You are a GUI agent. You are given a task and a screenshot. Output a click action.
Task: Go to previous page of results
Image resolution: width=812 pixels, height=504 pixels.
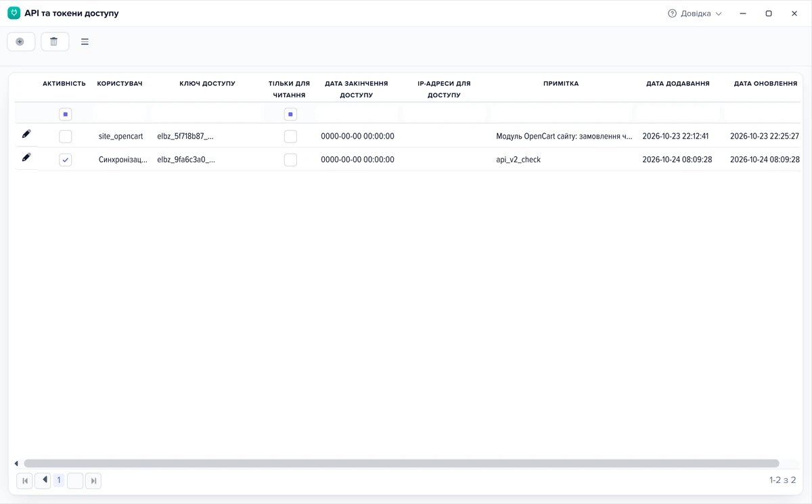point(43,481)
